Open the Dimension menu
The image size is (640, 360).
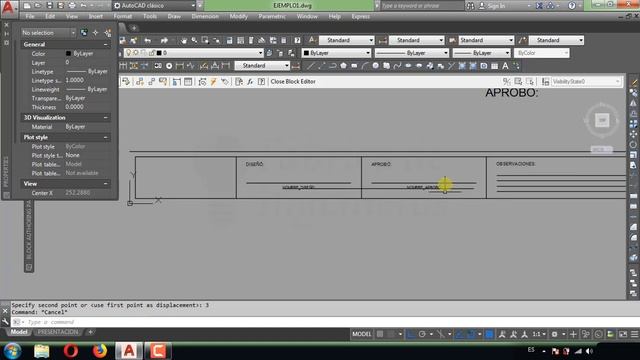tap(205, 17)
